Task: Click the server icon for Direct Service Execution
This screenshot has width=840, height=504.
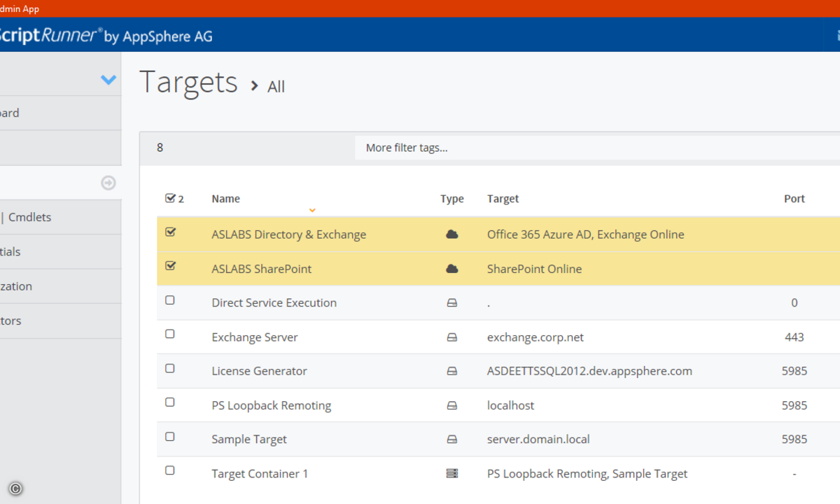Action: (451, 303)
